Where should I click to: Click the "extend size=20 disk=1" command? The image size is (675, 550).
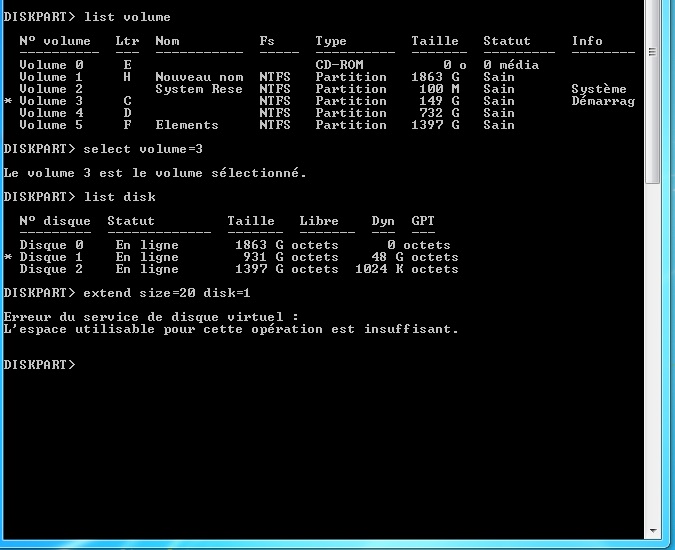[167, 293]
